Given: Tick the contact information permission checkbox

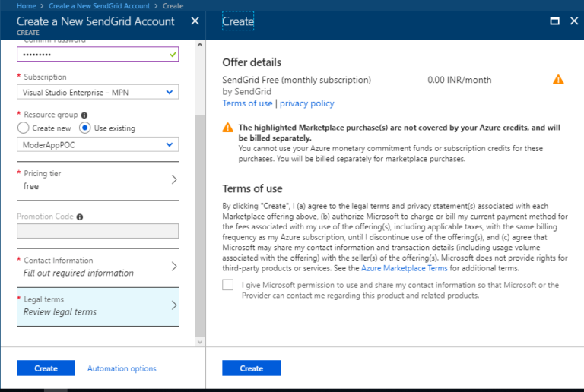Looking at the screenshot, I should click(228, 285).
